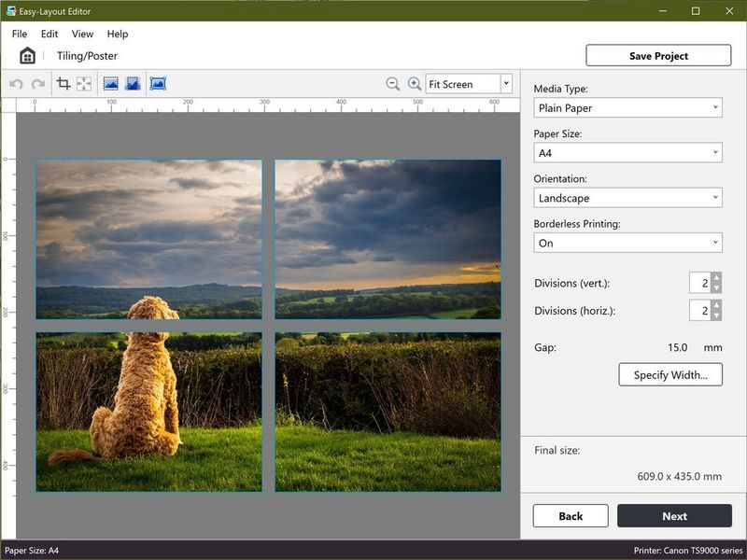Zoom in using the magnifier icon
The image size is (747, 560).
point(414,83)
